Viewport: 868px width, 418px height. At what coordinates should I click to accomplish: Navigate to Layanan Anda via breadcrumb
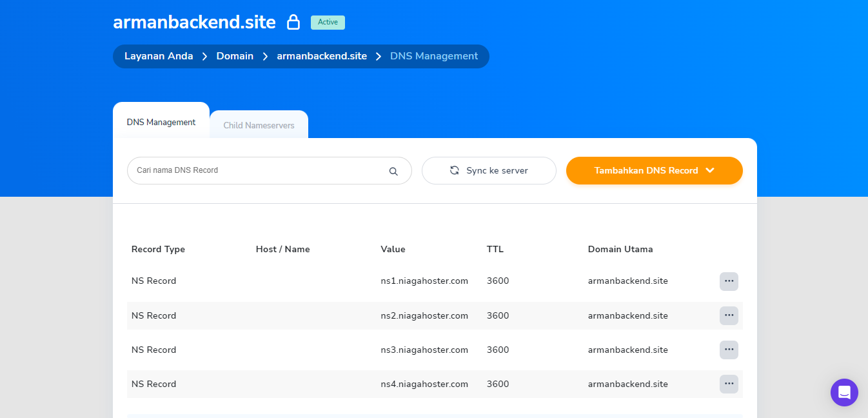pos(159,56)
